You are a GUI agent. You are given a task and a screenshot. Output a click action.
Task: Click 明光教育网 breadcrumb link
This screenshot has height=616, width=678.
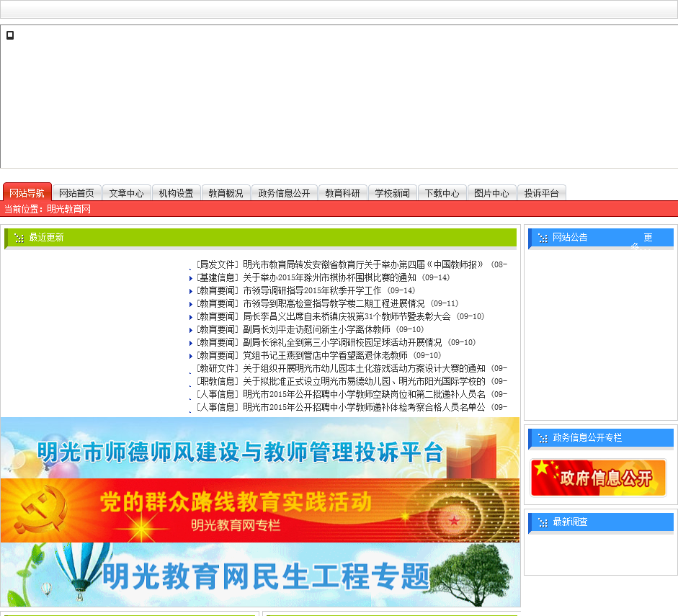[68, 209]
